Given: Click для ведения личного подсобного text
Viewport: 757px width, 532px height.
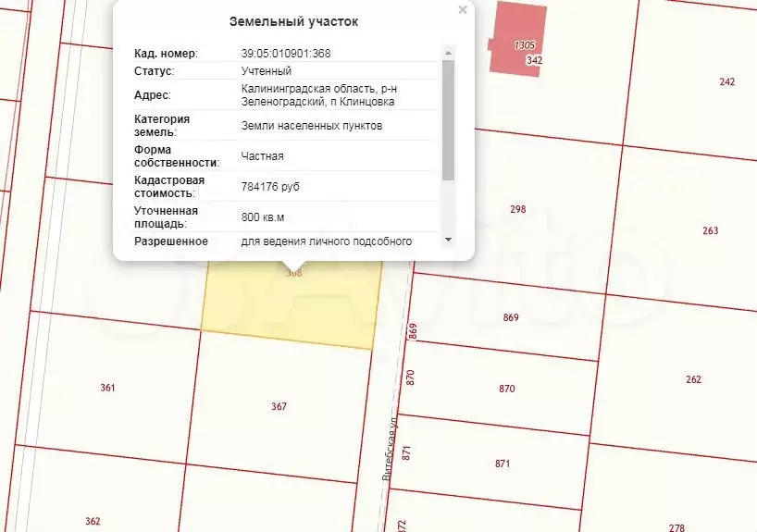Looking at the screenshot, I should coord(327,241).
